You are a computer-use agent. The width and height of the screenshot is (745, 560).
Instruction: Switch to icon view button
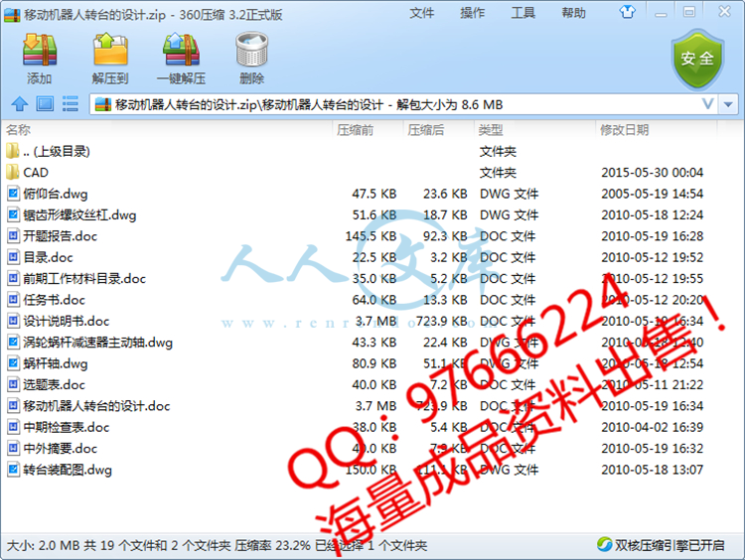(45, 103)
